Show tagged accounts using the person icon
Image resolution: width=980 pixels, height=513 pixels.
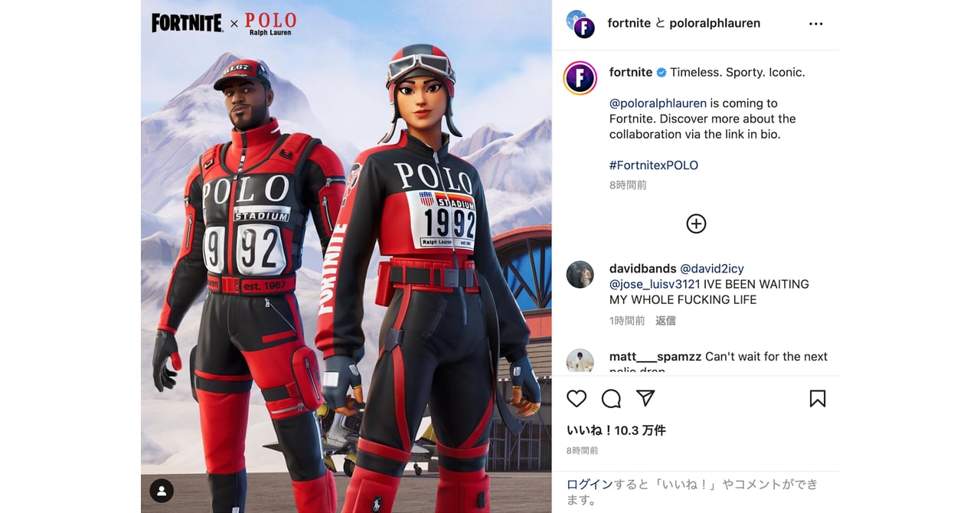[x=162, y=491]
